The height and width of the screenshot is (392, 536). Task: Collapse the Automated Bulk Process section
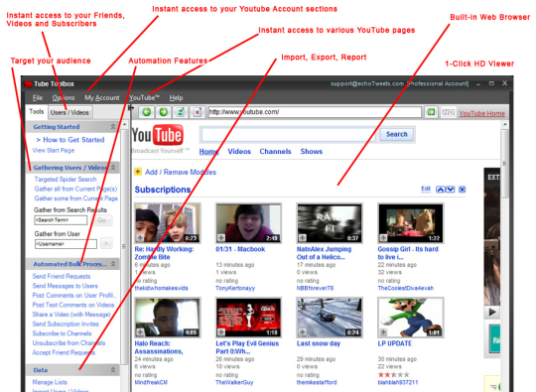(x=113, y=264)
